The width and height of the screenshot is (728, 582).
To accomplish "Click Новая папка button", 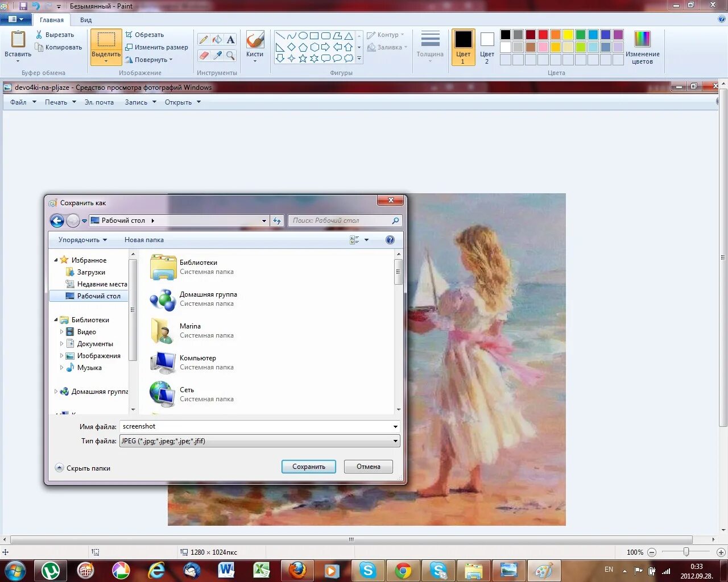I will pos(144,240).
